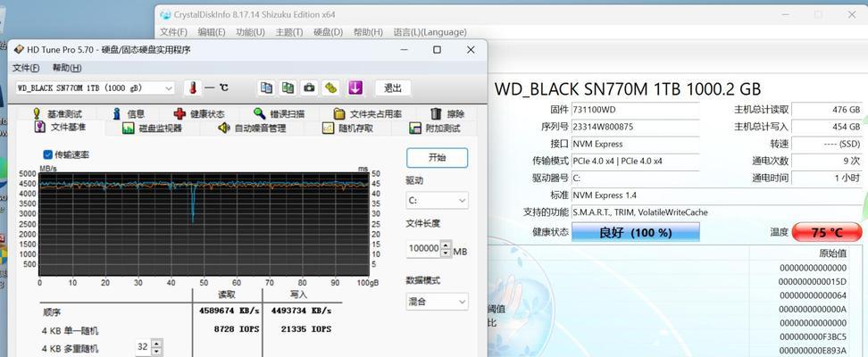Viewport: 868px width, 357px height.
Task: Enable the 传输速率 checkbox
Action: pyautogui.click(x=47, y=154)
